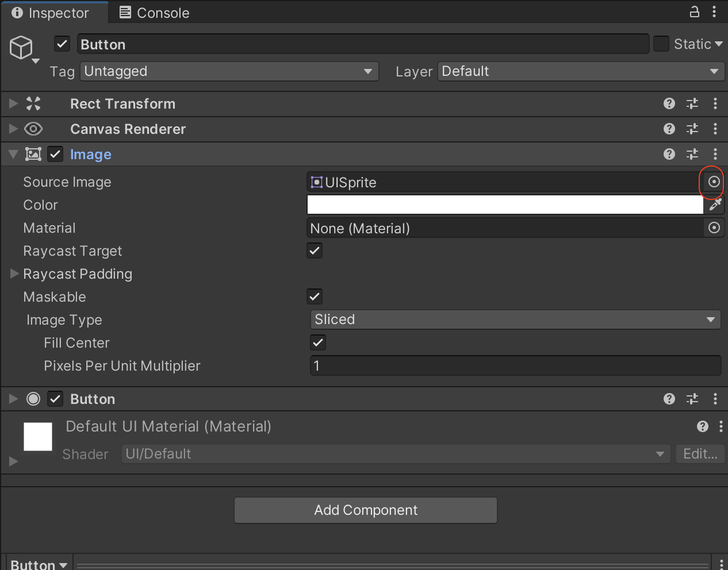This screenshot has width=728, height=570.
Task: Open the Tag dropdown
Action: [229, 71]
